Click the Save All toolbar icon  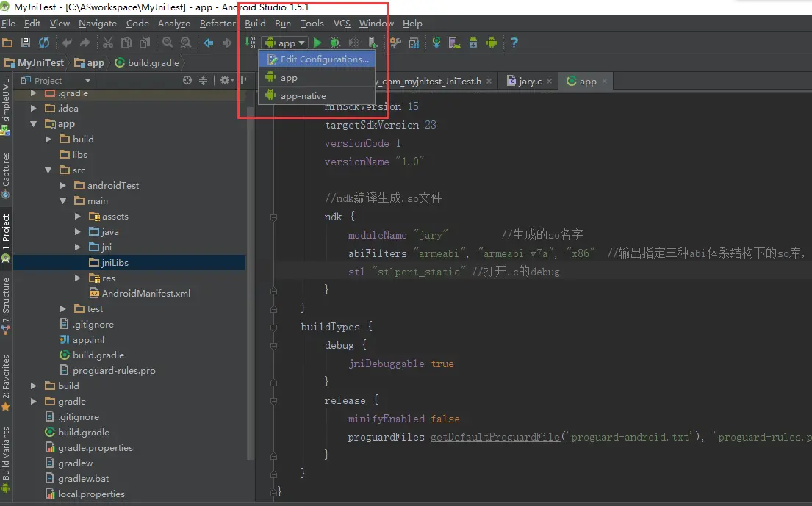pyautogui.click(x=26, y=43)
